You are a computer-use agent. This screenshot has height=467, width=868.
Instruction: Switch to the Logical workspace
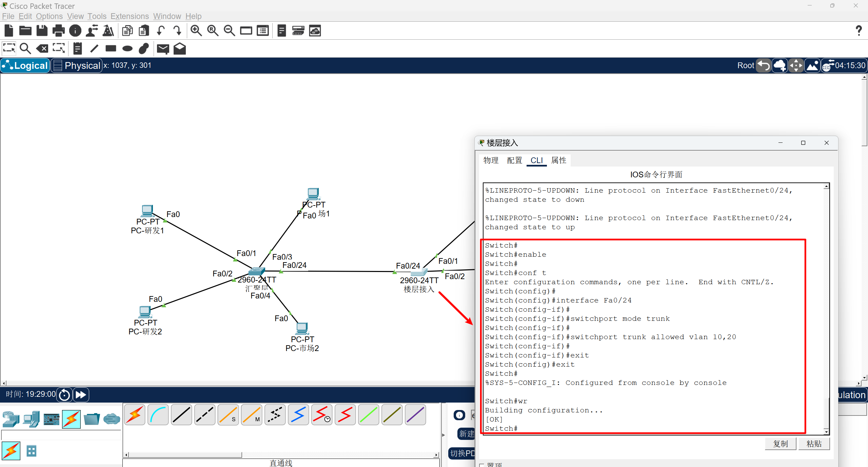pos(25,65)
